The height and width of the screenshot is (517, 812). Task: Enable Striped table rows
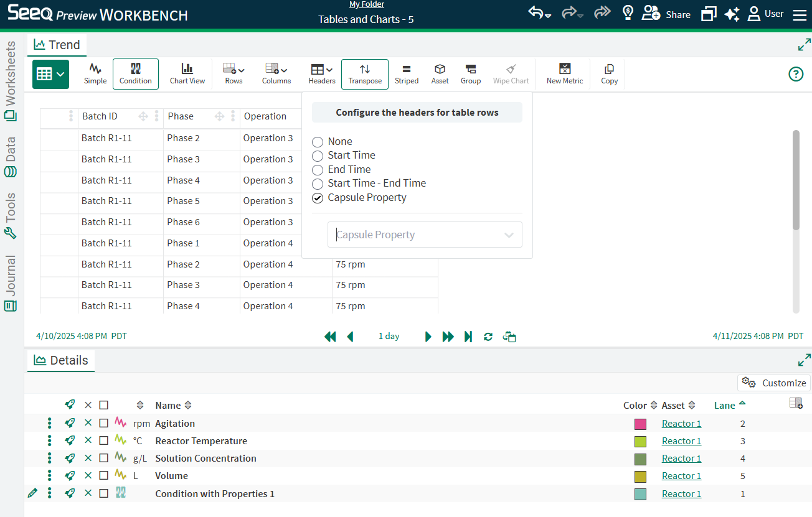[x=406, y=73]
